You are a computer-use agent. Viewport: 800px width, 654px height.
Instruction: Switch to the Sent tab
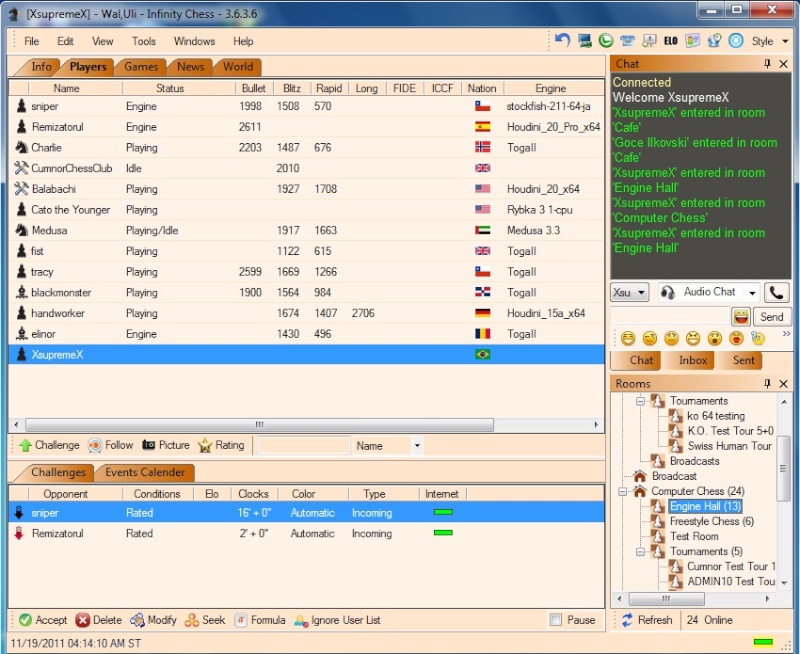point(743,360)
